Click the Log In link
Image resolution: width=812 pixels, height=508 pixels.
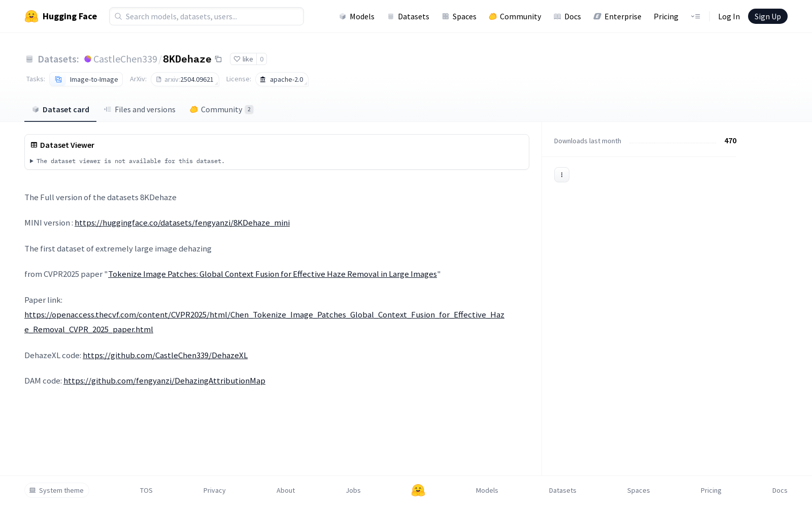pos(729,16)
